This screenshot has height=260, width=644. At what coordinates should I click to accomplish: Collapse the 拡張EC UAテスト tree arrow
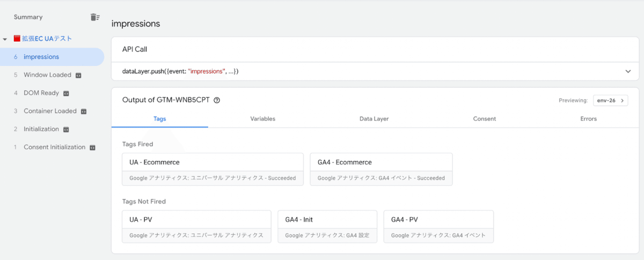click(x=5, y=39)
